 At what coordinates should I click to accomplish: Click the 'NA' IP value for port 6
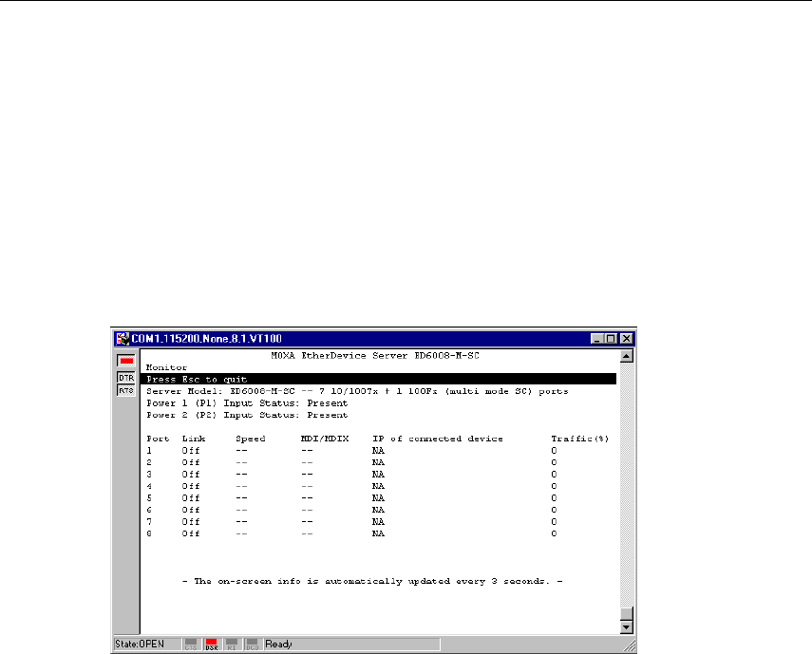(x=379, y=510)
